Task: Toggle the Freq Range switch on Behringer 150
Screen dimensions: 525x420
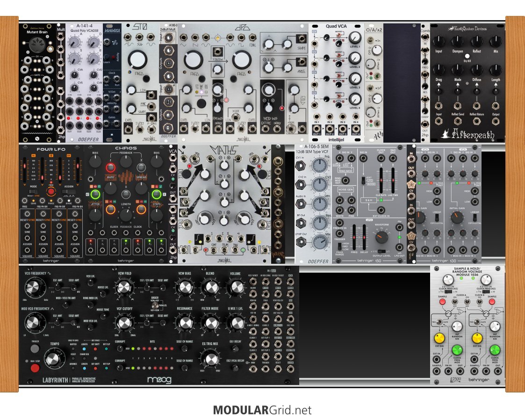Action: [x=339, y=246]
